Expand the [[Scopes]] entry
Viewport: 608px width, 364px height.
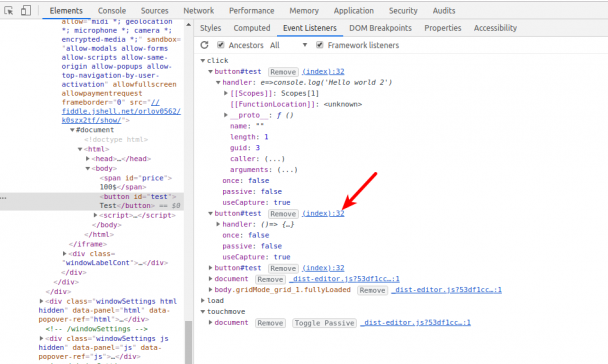tap(226, 93)
